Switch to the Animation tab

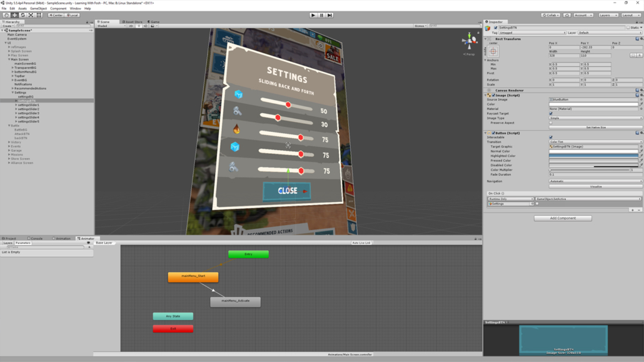click(x=62, y=238)
